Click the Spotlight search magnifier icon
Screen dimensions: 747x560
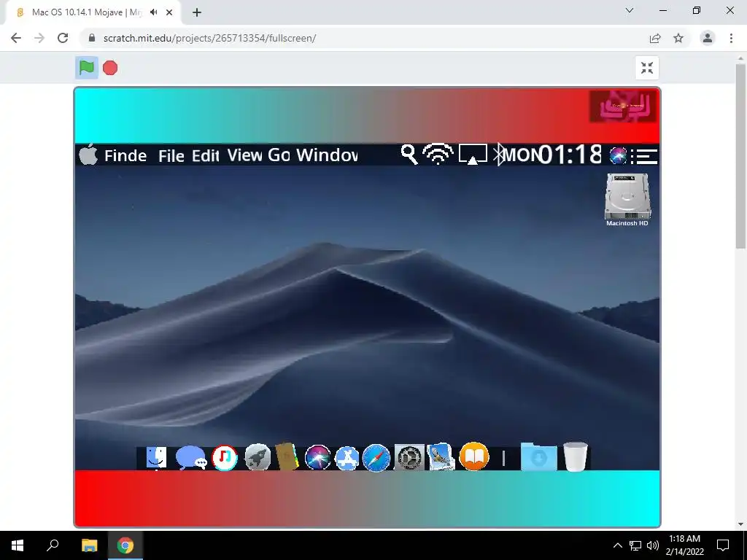point(409,155)
